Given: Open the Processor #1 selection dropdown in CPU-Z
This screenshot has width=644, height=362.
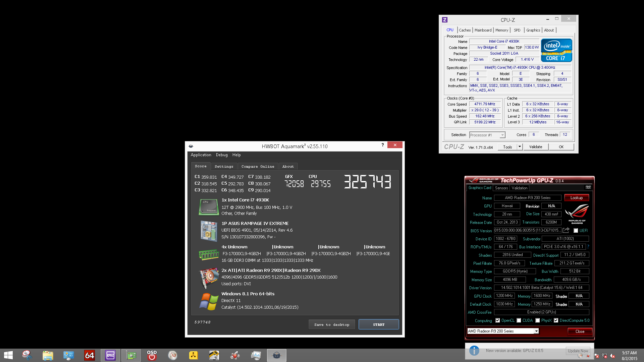Looking at the screenshot, I should click(487, 135).
